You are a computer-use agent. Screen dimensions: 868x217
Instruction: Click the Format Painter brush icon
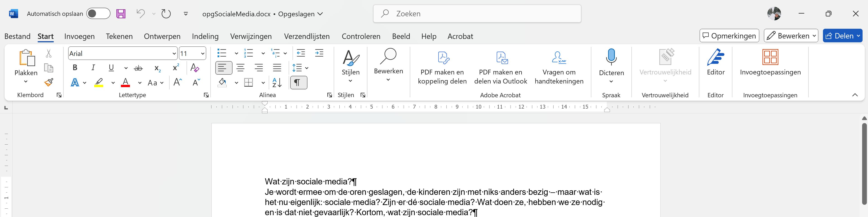(49, 82)
